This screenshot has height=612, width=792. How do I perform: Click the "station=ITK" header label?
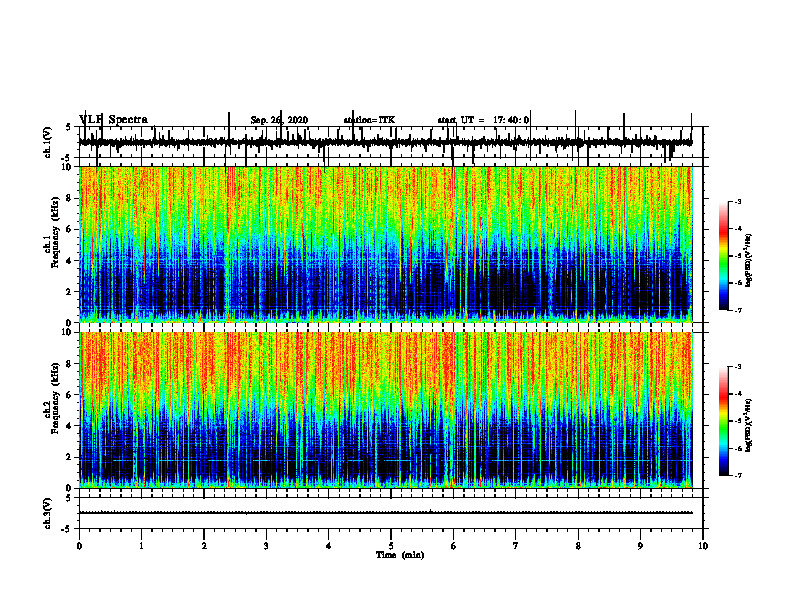click(369, 120)
